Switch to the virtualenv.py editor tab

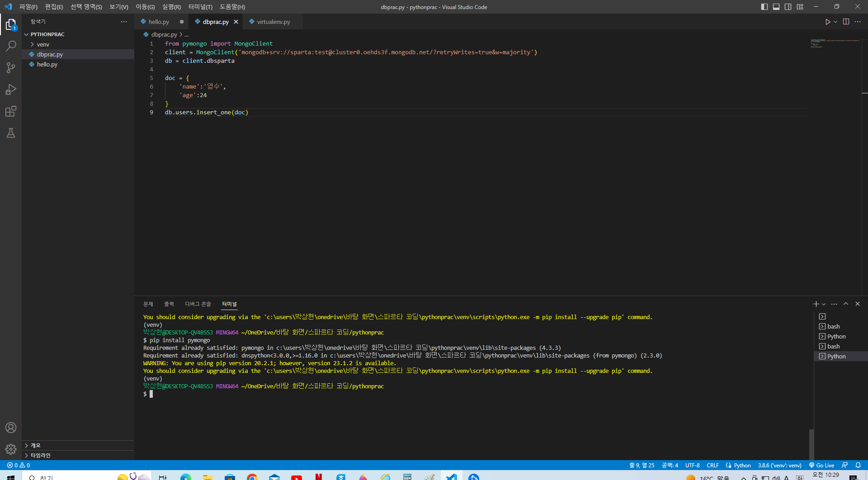[x=274, y=22]
